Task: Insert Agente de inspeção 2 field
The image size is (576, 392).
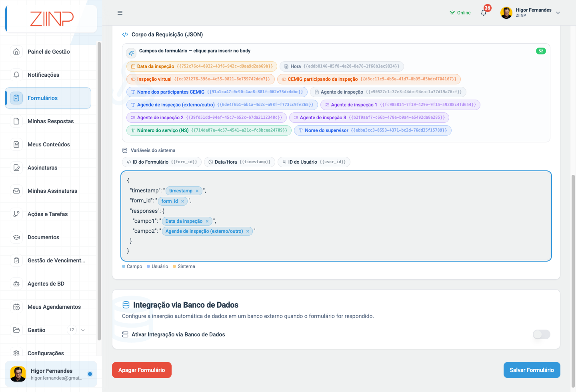Action: point(206,118)
